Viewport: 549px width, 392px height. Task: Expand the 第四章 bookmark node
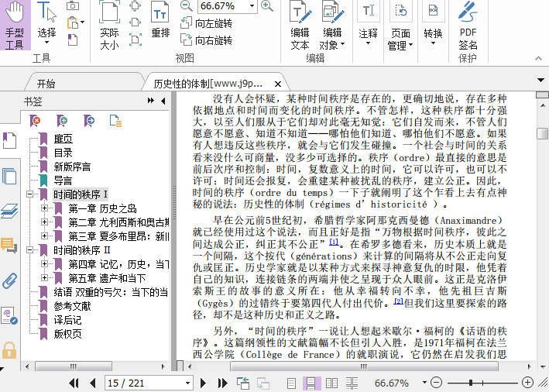pos(45,264)
